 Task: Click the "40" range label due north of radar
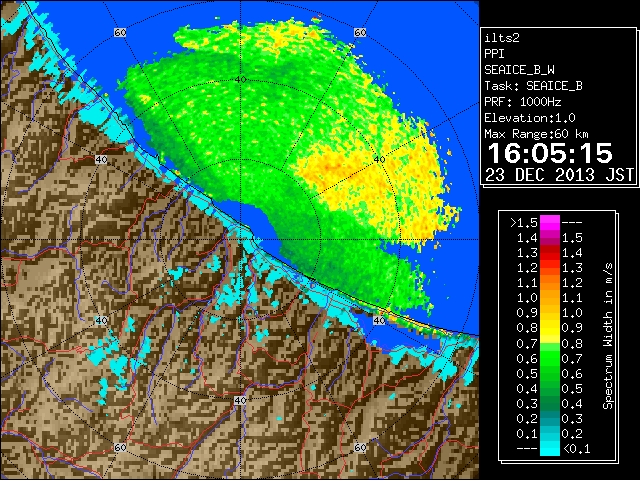point(240,80)
